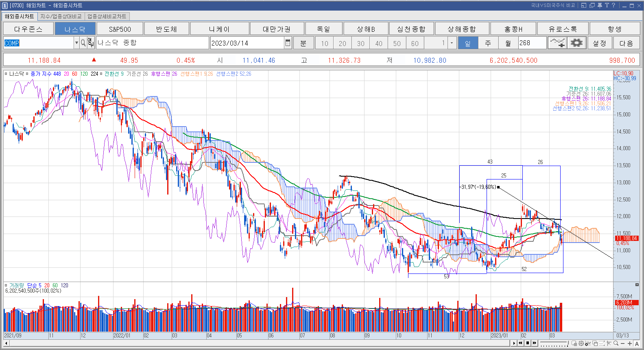This screenshot has width=644, height=350.
Task: Click the 나스닥 legend label on chart
Action: 16,74
